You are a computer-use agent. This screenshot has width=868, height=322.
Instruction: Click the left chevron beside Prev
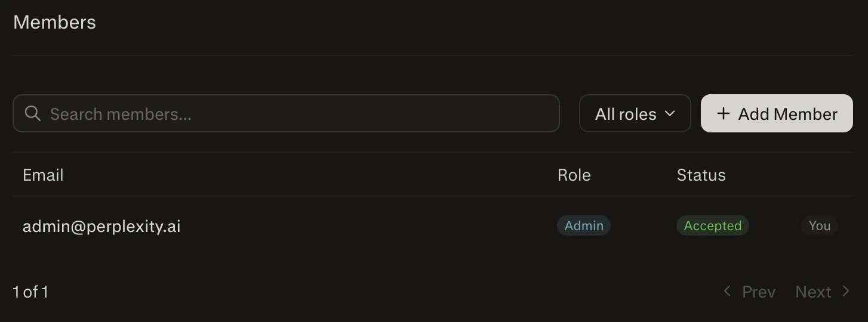tap(727, 291)
